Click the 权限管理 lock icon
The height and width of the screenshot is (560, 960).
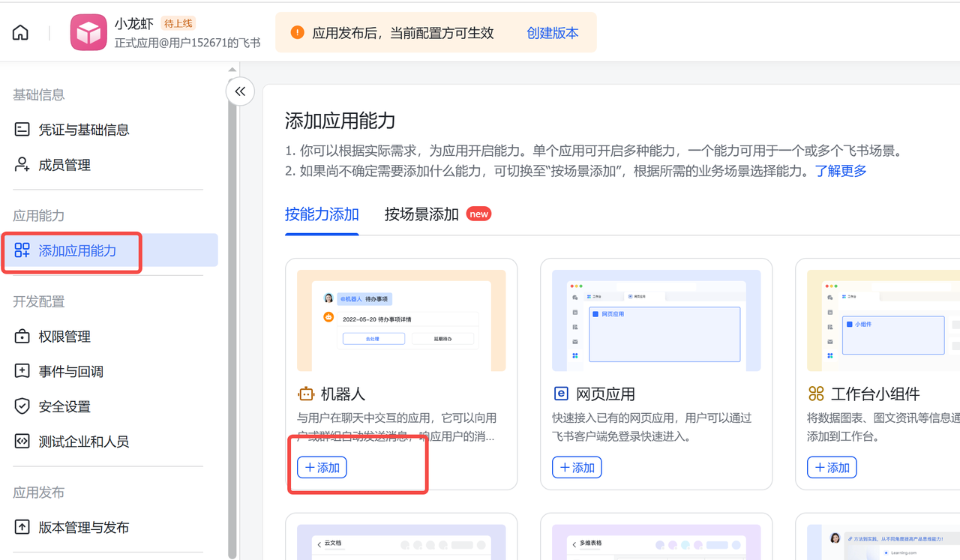coord(22,337)
